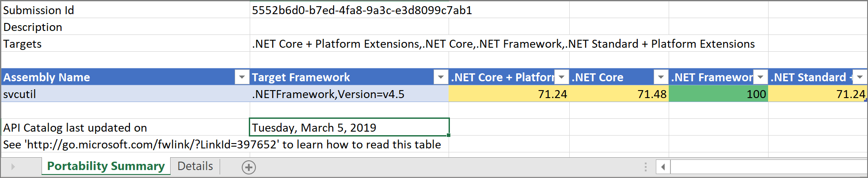
Task: Select the Submission Id value cell
Action: [x=349, y=10]
